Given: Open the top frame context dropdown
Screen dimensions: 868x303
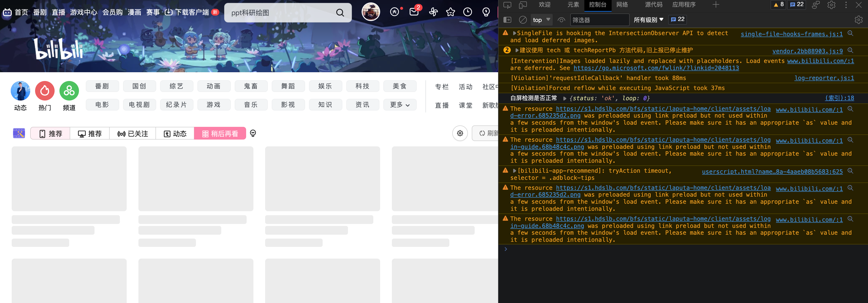Looking at the screenshot, I should pos(541,20).
